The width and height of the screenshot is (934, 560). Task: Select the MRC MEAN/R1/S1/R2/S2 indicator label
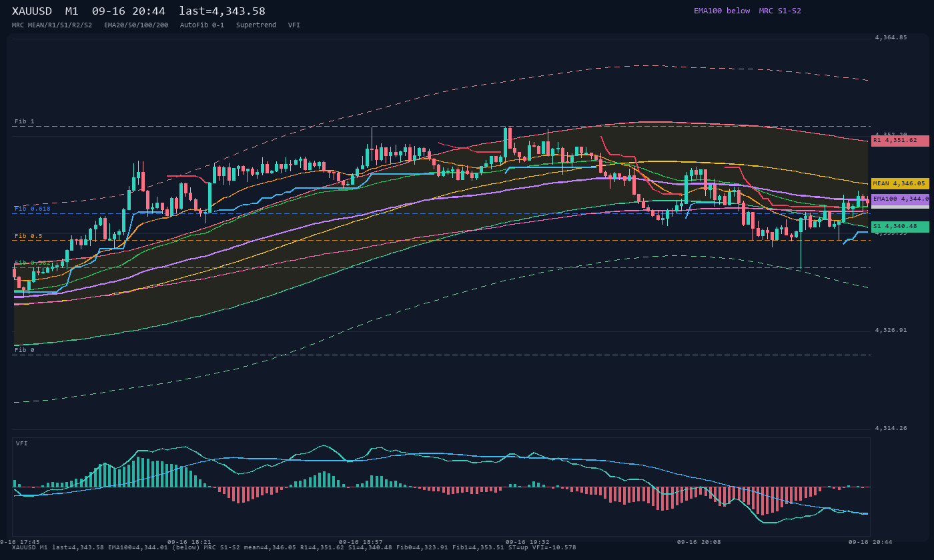[52, 25]
